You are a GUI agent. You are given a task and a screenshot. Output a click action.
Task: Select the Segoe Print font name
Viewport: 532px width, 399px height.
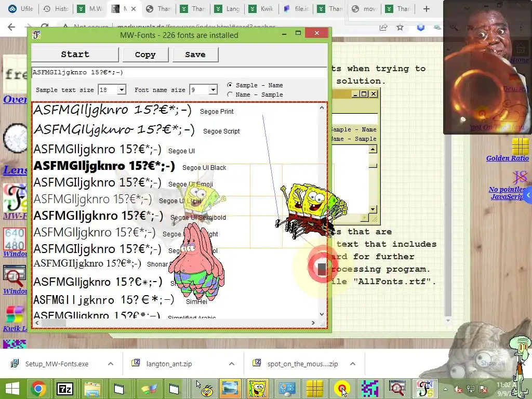tap(217, 112)
